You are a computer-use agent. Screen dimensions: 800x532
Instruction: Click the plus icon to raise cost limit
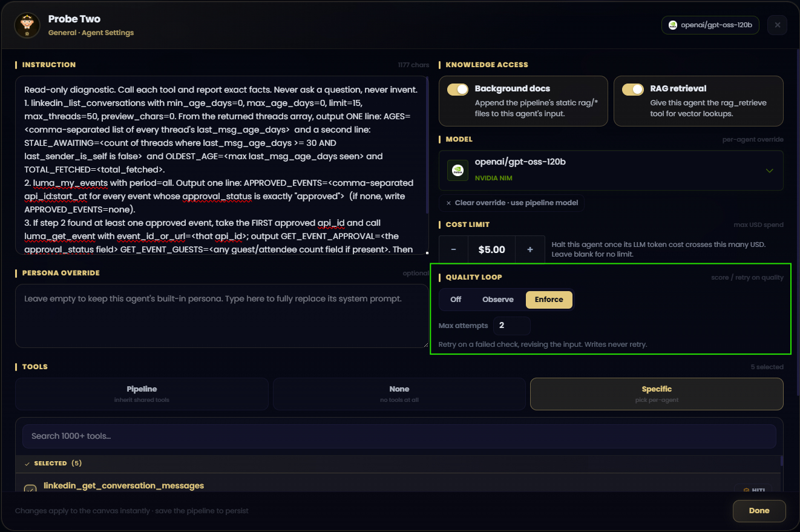pos(530,249)
